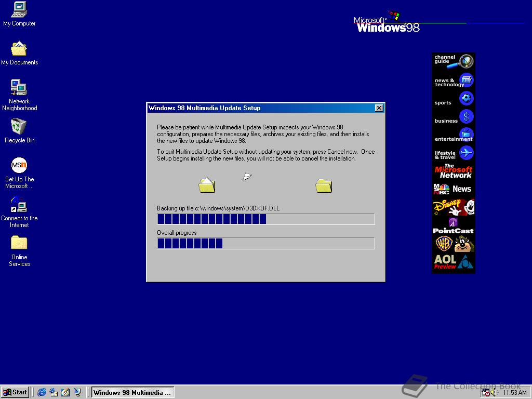Open the business channel
The height and width of the screenshot is (399, 532).
tap(453, 116)
